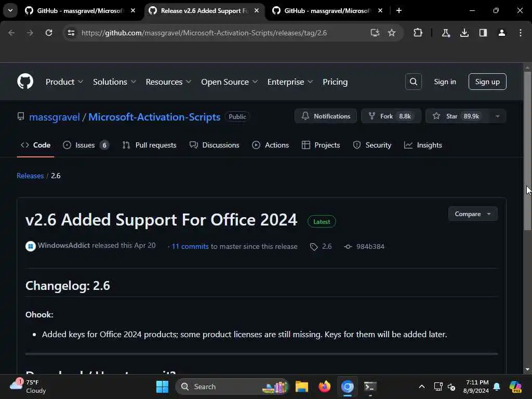Click the Pricing link

(x=335, y=82)
